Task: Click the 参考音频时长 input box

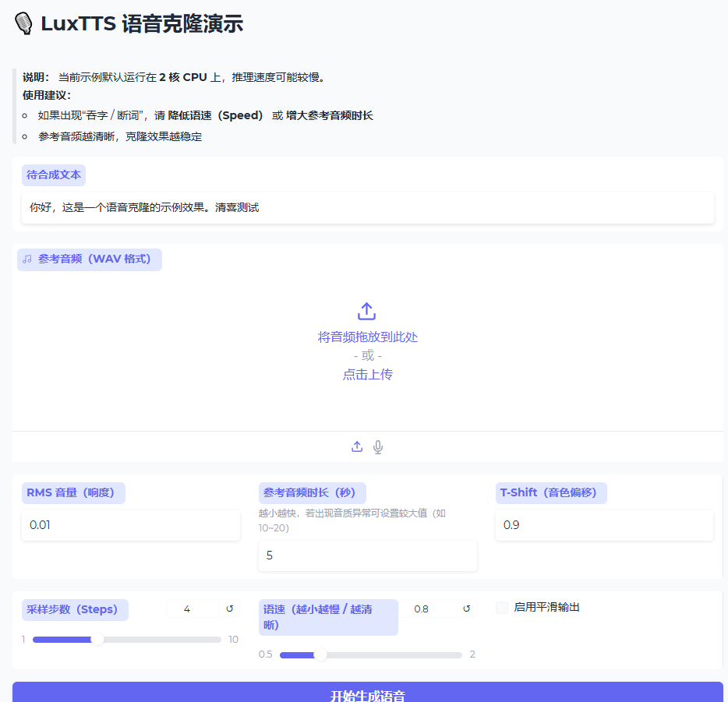Action: pos(366,556)
